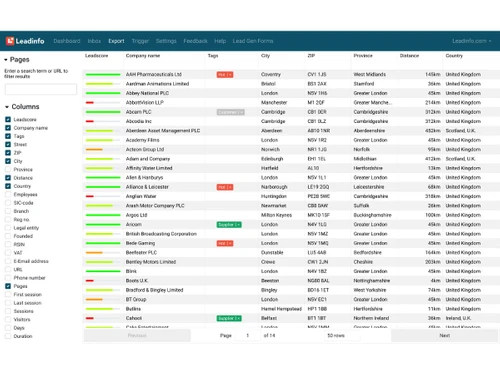The image size is (500, 375).
Task: Enable the Founded column checkbox
Action: point(8,236)
